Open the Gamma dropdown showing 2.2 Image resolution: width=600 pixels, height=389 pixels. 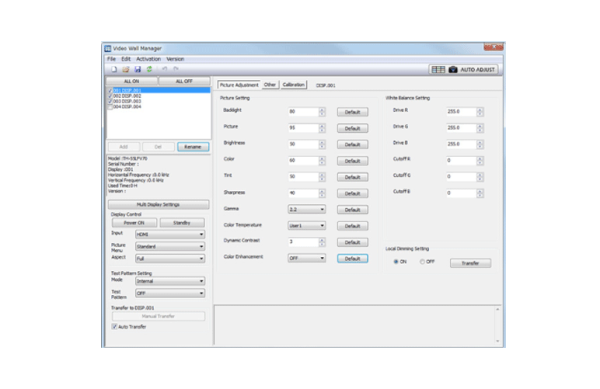coord(307,209)
